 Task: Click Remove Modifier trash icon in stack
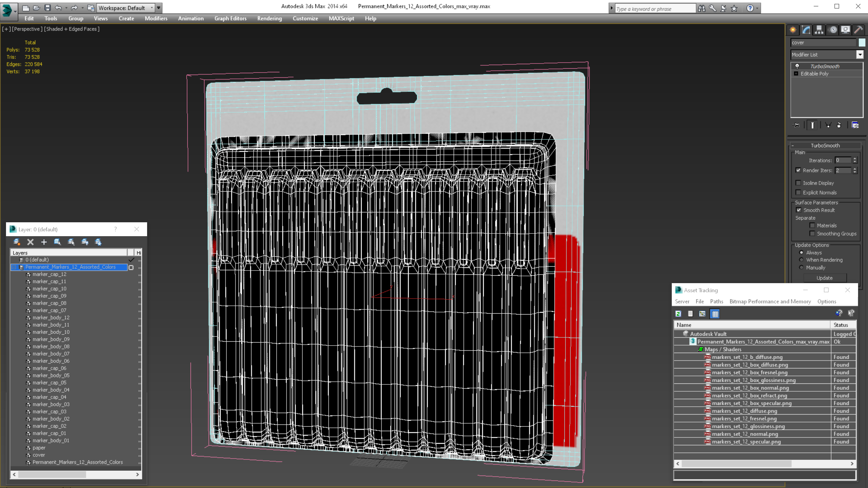click(x=839, y=125)
